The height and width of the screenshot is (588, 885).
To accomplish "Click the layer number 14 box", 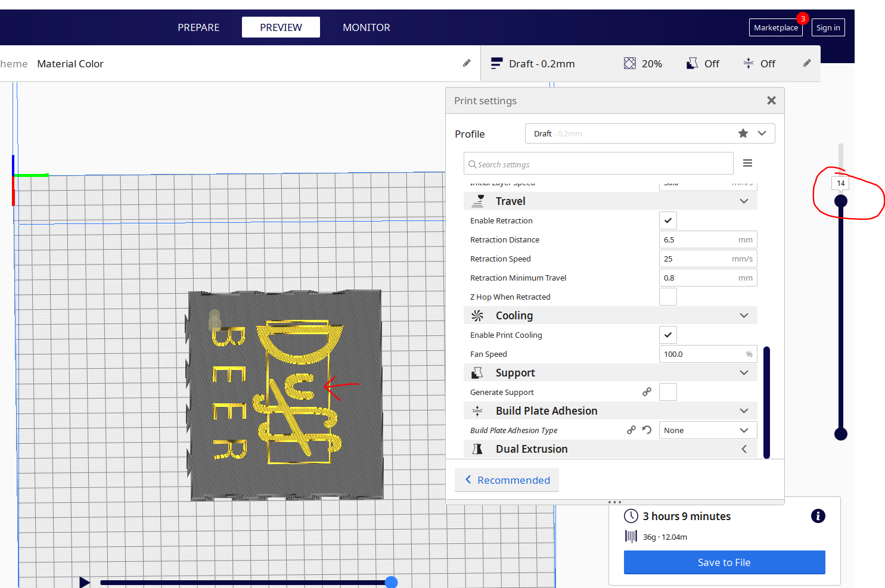I will click(841, 183).
